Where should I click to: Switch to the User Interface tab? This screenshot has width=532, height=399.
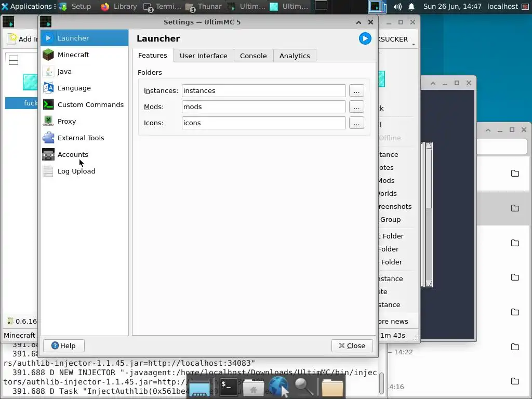pos(204,56)
